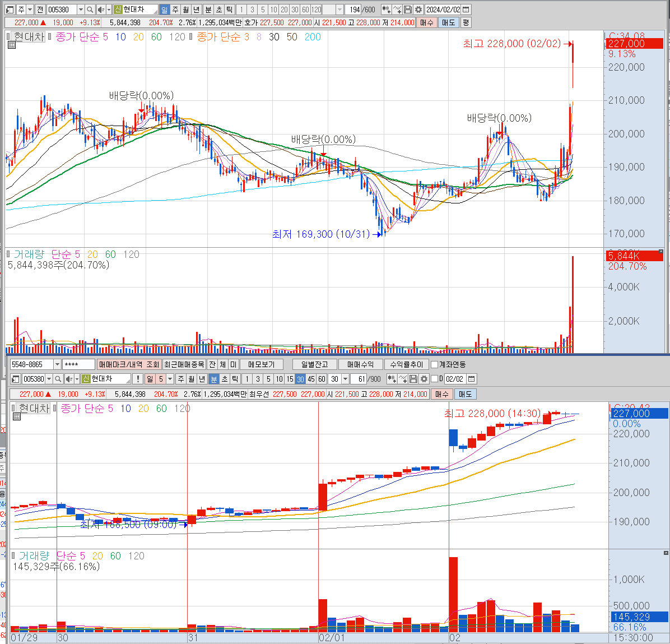Image resolution: width=670 pixels, height=644 pixels.
Task: Click the add-indicator candlestick icon in the lower toolbar
Action: tap(392, 379)
